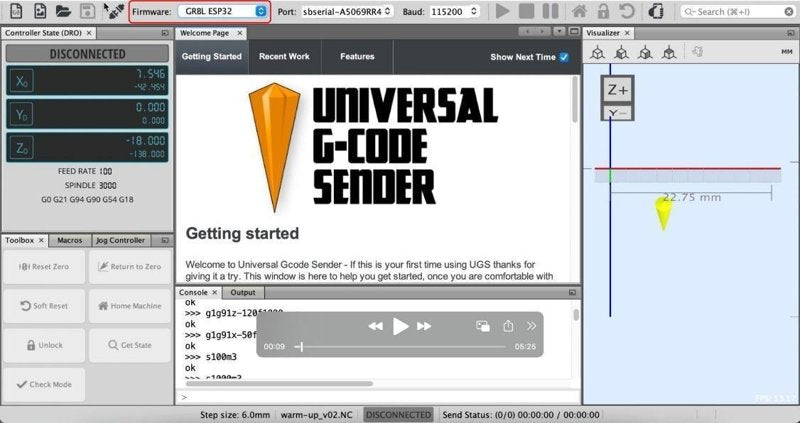800x423 pixels.
Task: Close the Visualizer tab
Action: coord(627,33)
